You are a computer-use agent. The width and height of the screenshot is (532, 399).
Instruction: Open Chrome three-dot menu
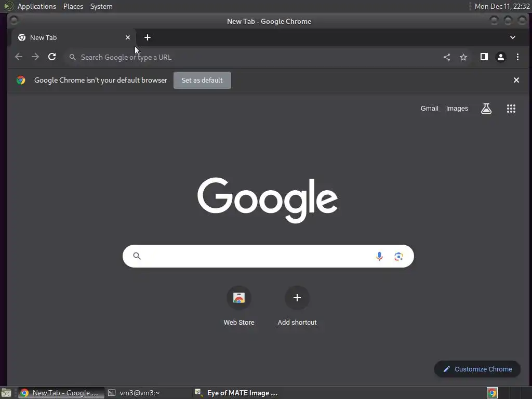517,57
